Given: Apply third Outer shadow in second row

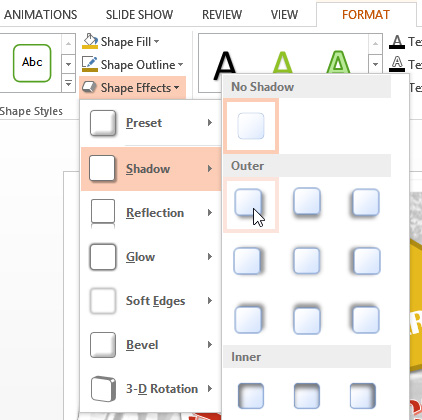Looking at the screenshot, I should [366, 261].
